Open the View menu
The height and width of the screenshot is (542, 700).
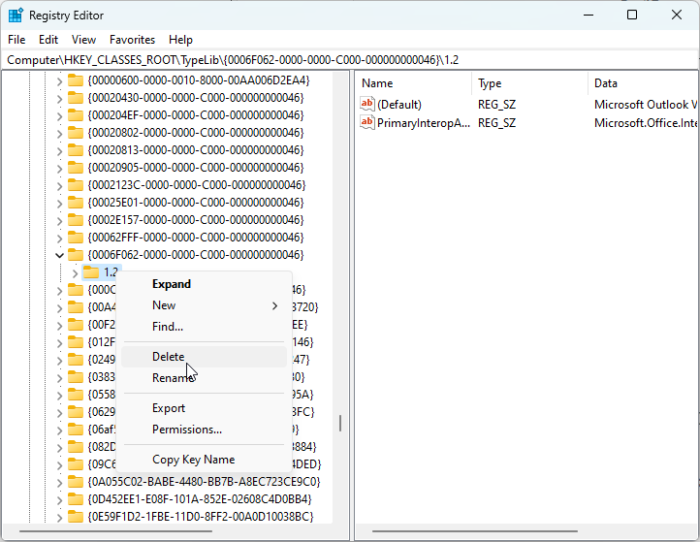83,40
